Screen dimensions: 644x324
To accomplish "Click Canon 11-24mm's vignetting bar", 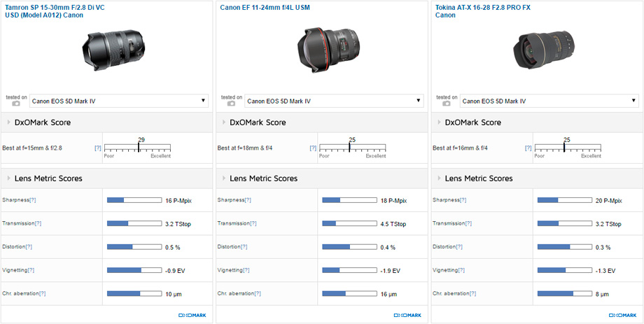I will pos(349,270).
